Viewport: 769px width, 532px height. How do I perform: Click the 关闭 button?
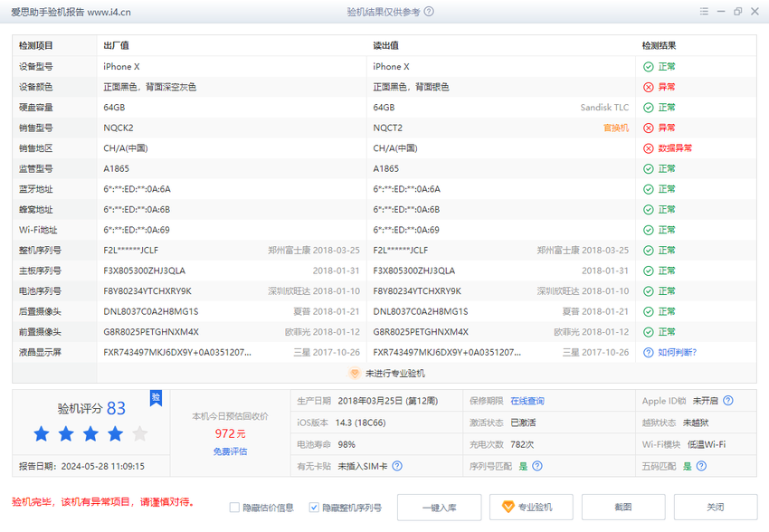[x=716, y=508]
